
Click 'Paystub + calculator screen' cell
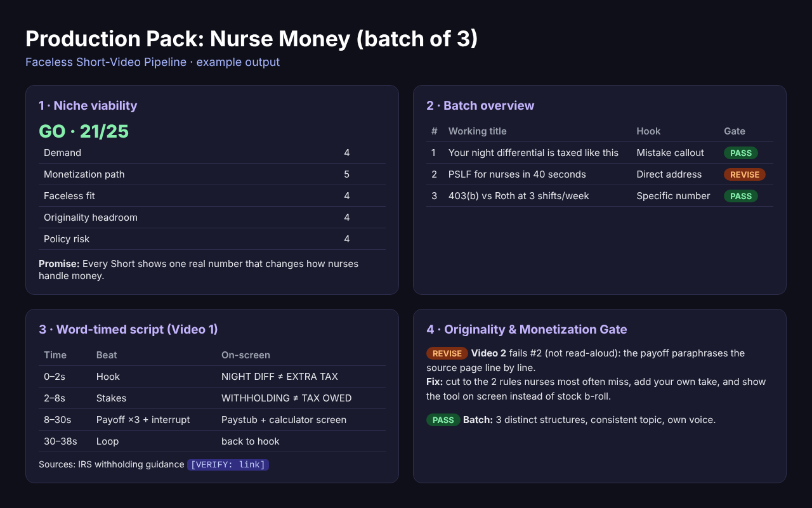(284, 420)
